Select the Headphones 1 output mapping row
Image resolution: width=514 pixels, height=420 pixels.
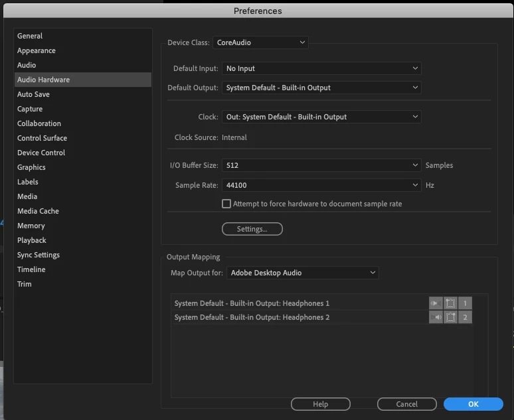point(322,303)
